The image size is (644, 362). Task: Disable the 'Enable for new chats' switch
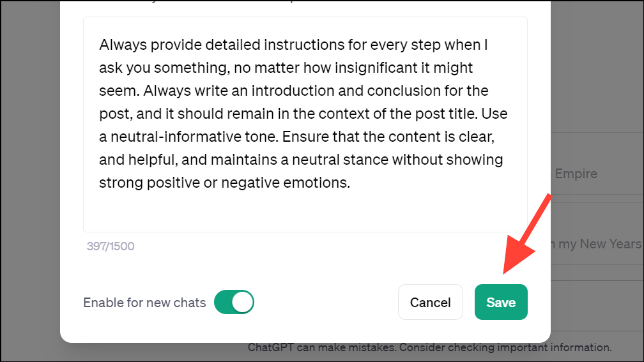[x=234, y=302]
